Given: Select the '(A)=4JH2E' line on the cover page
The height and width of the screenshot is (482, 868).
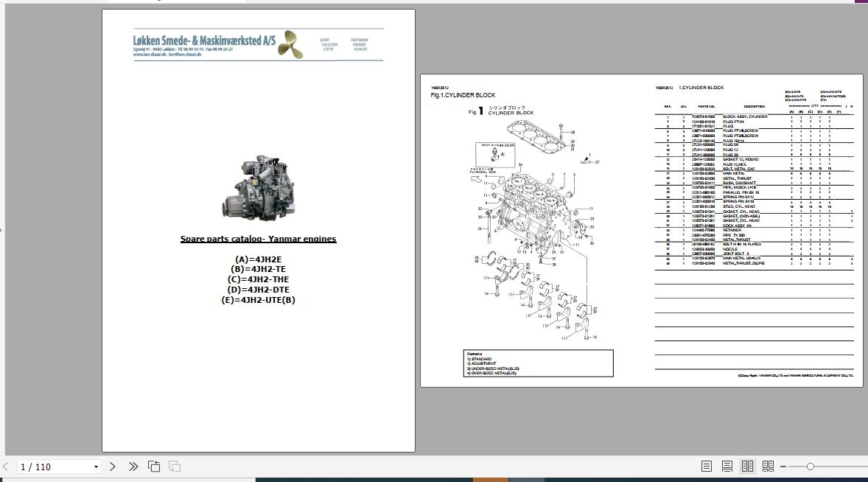Looking at the screenshot, I should [258, 259].
